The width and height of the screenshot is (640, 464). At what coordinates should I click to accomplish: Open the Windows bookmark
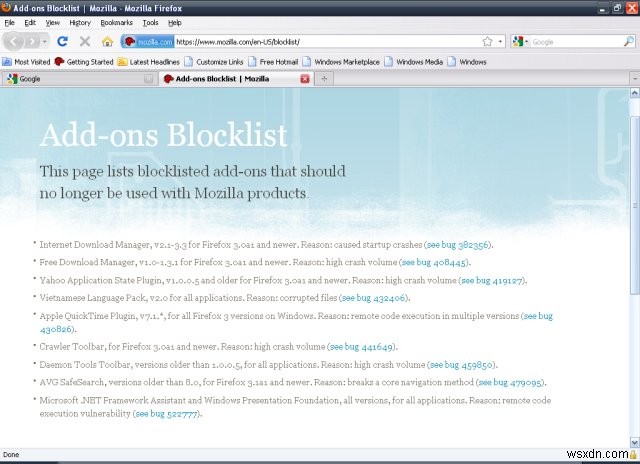click(x=467, y=62)
